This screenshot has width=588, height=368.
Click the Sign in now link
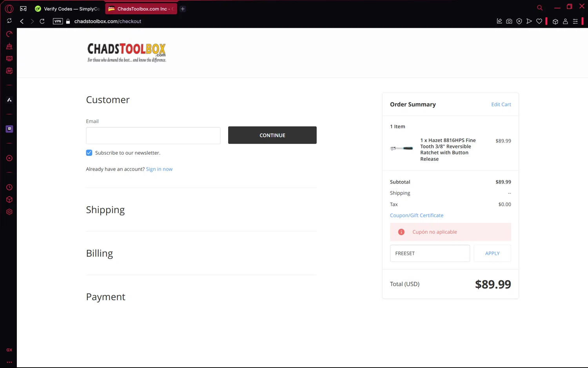(x=159, y=169)
